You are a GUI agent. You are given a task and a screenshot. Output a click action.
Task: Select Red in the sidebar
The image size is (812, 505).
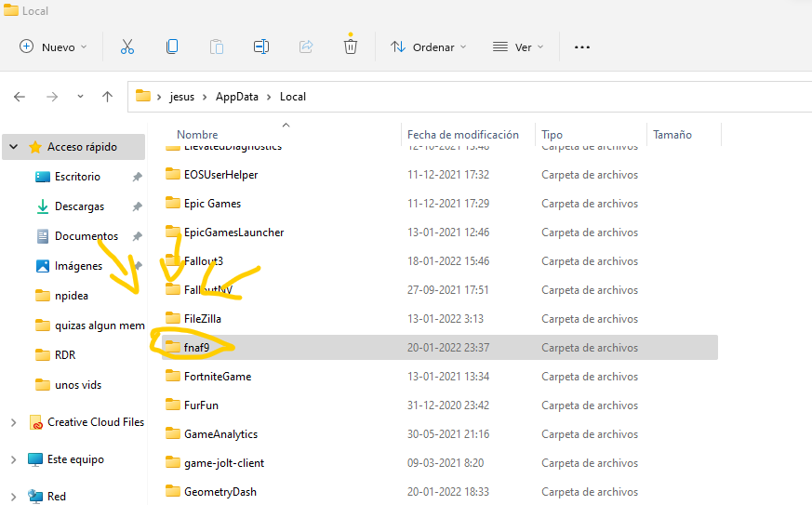point(57,497)
